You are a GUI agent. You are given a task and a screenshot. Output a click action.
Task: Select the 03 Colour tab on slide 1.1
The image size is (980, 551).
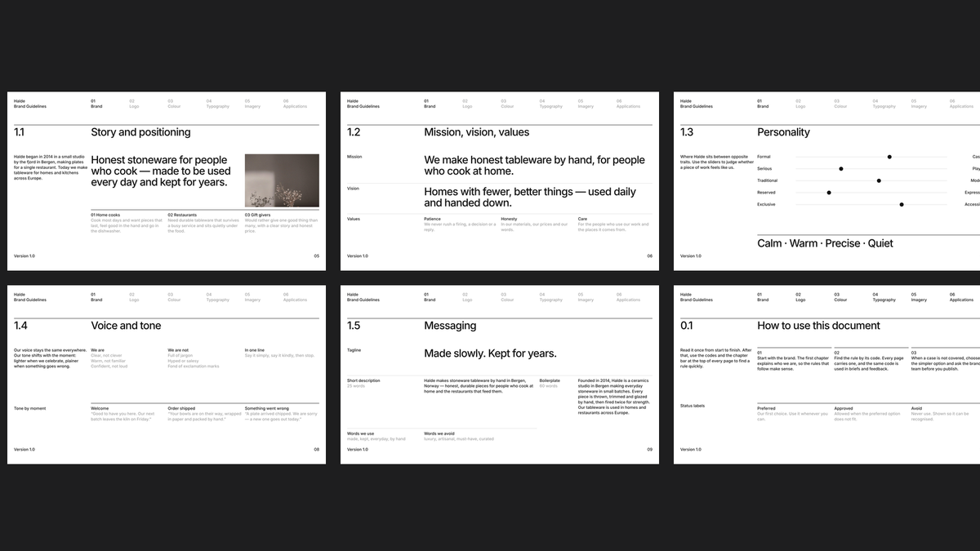pos(174,104)
